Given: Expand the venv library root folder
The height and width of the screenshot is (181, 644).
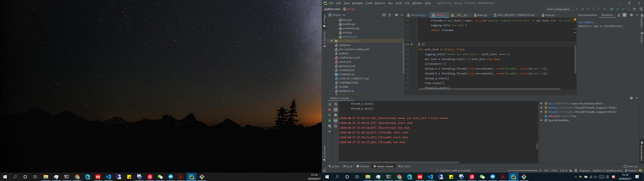Looking at the screenshot, I should (x=332, y=41).
